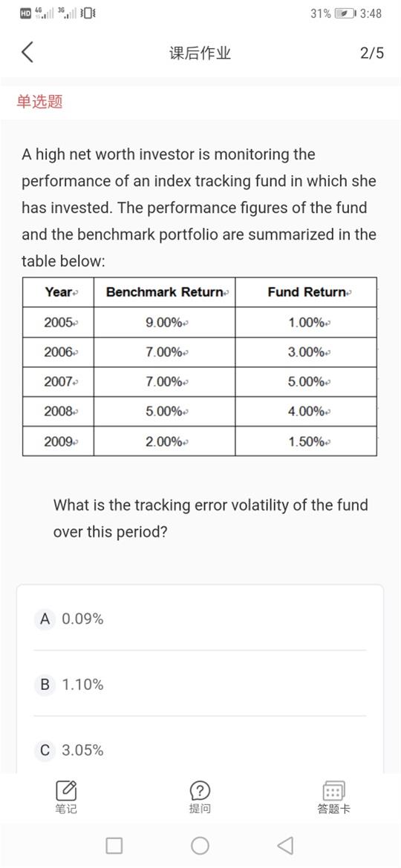
Task: Tap the battery indicator in status bar
Action: pos(345,13)
